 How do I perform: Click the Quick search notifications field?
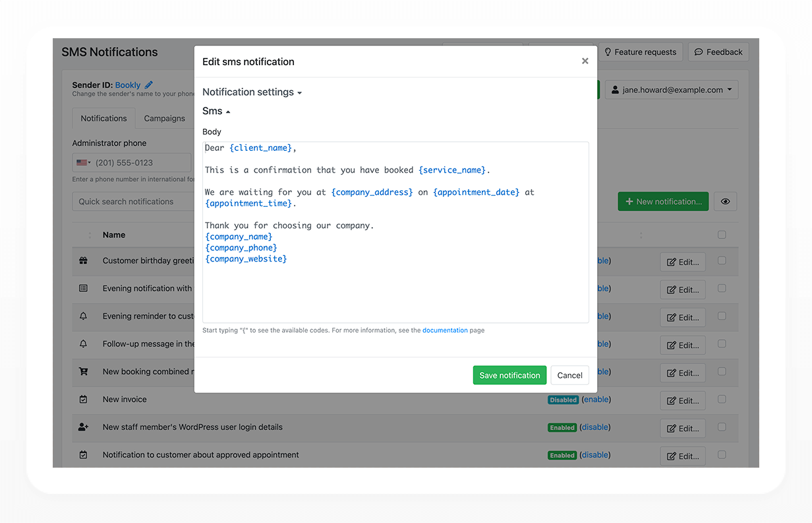pyautogui.click(x=132, y=202)
